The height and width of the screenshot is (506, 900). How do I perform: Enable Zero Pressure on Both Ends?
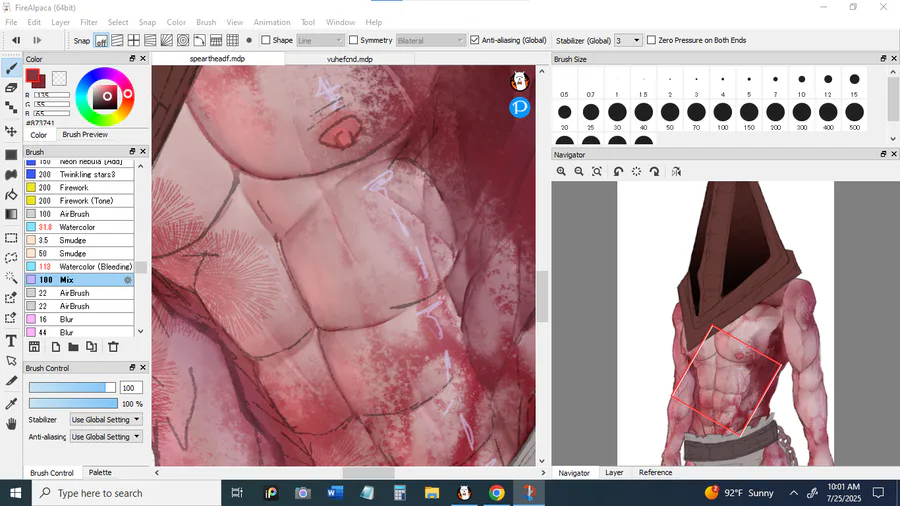(x=651, y=40)
